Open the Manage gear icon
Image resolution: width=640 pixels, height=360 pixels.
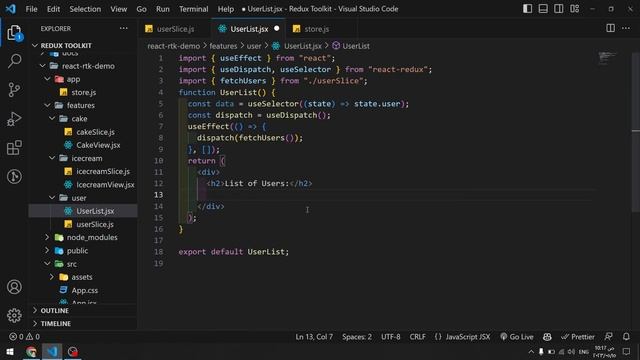(x=14, y=315)
